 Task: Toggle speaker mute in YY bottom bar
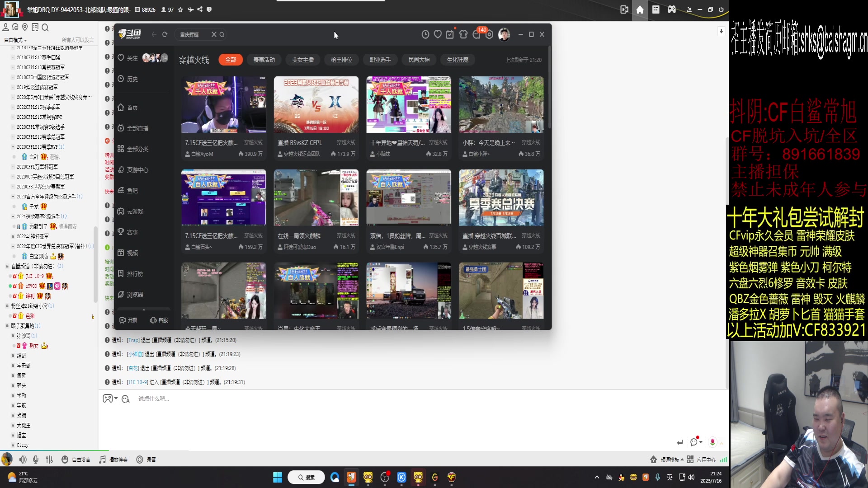tap(23, 460)
